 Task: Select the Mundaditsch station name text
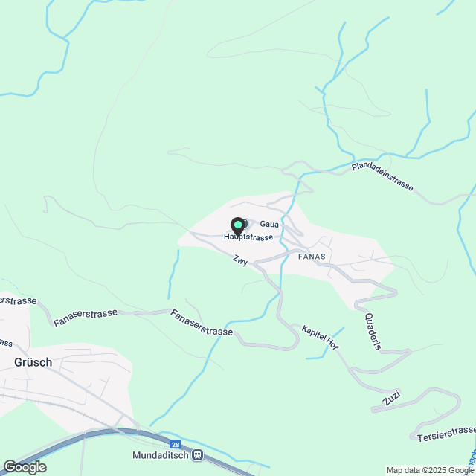pyautogui.click(x=161, y=455)
